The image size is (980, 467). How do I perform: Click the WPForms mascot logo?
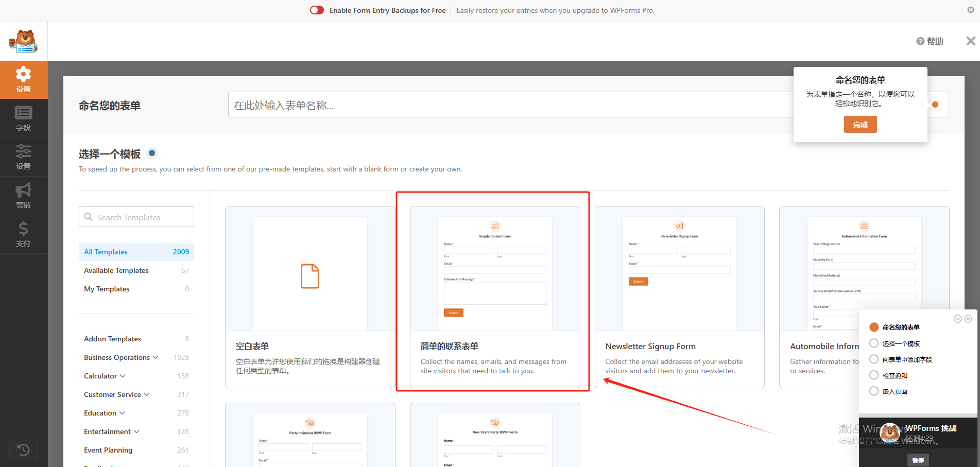tap(23, 41)
